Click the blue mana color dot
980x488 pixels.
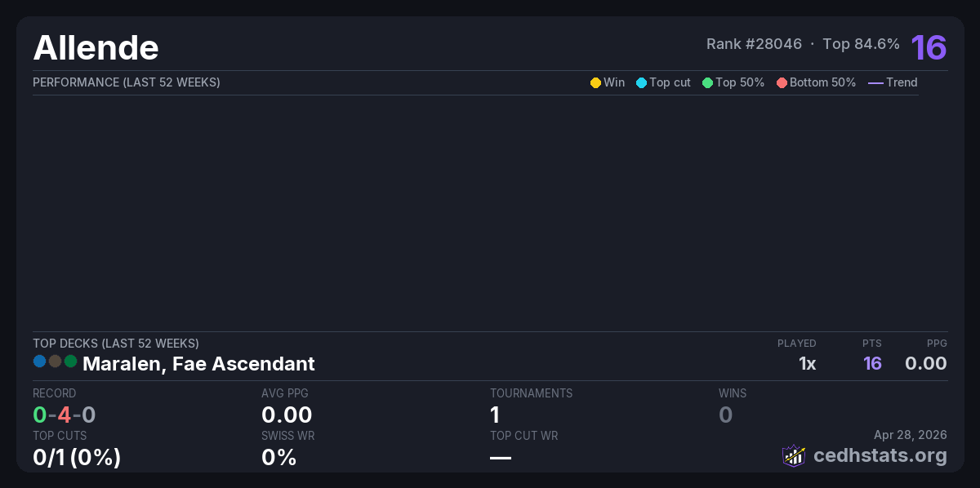click(39, 361)
